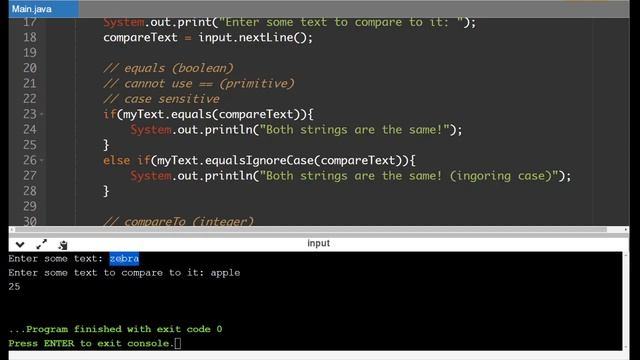Click the clear console icon

tap(63, 245)
